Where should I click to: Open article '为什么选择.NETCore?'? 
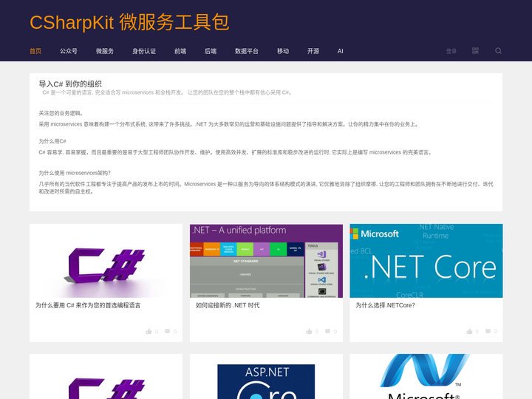coord(385,305)
